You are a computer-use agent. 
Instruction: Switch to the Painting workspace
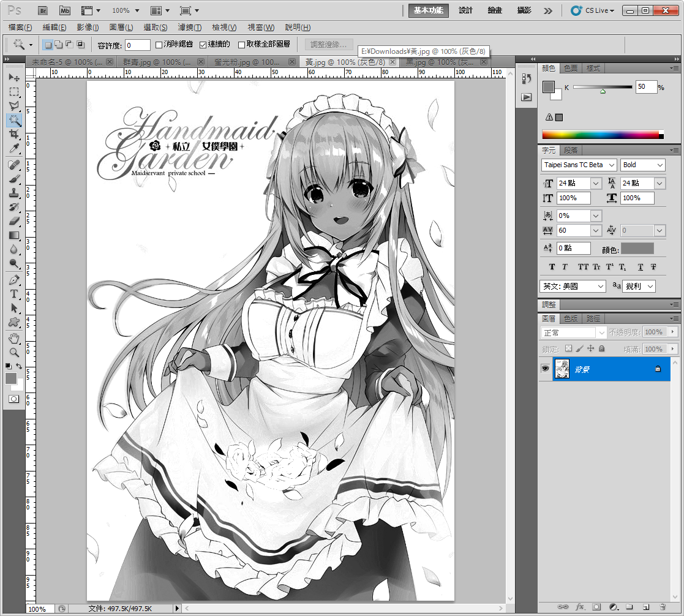[495, 10]
